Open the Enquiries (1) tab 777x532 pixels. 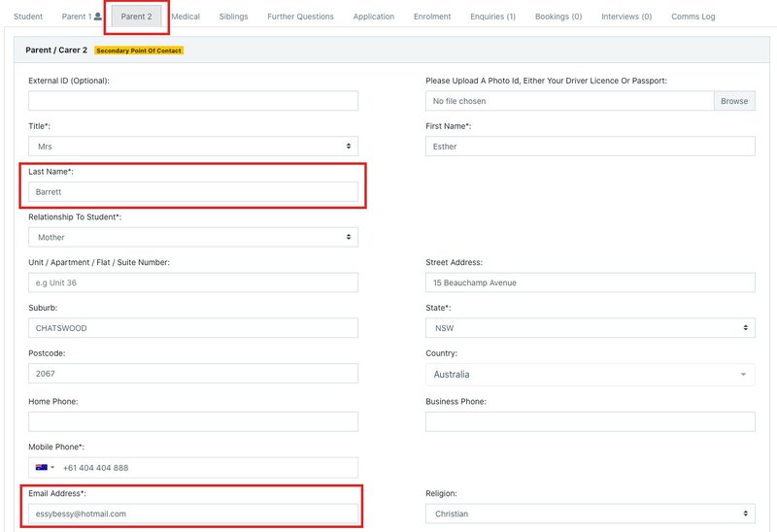tap(492, 17)
